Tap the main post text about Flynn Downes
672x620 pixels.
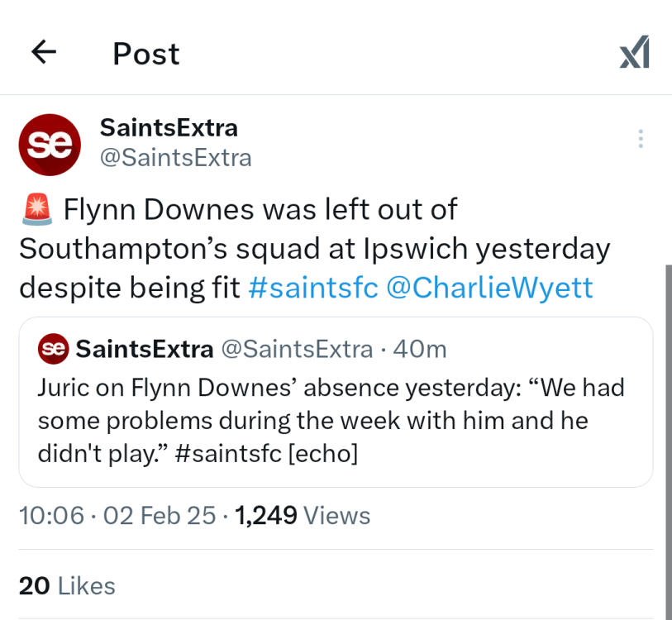pos(314,248)
